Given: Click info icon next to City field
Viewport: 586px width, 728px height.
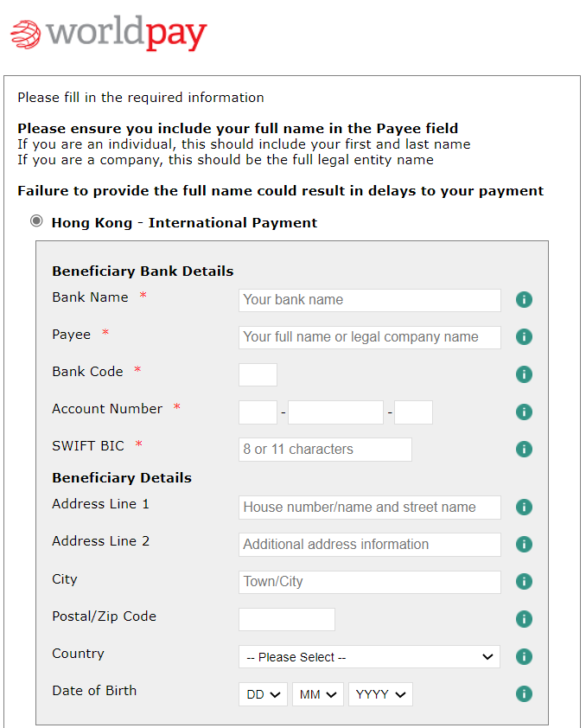Looking at the screenshot, I should coord(524,581).
